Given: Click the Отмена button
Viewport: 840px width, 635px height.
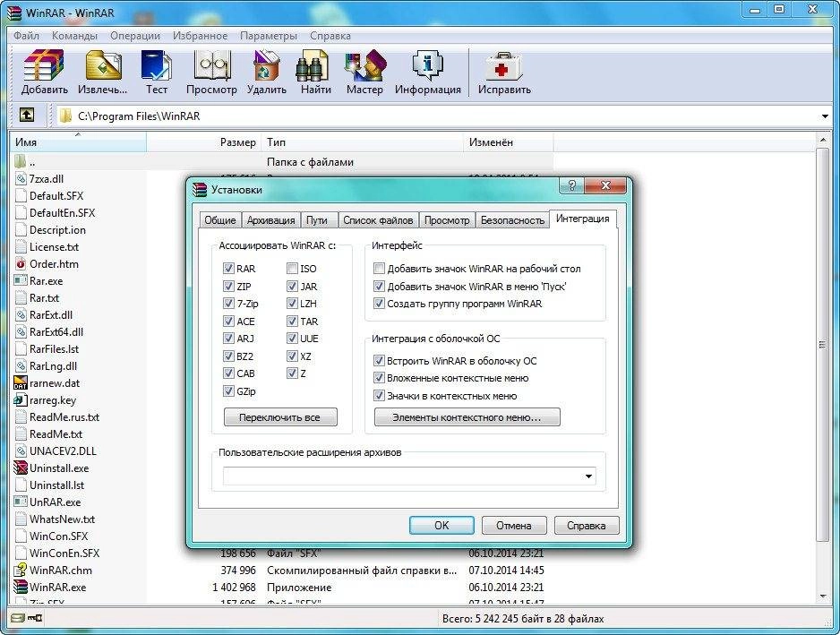Looking at the screenshot, I should pos(514,525).
